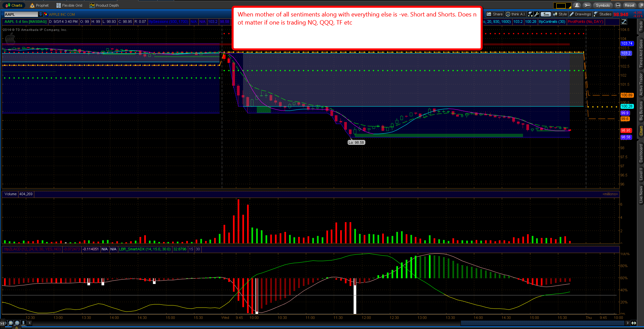Click the 100.89 orange price label

tap(627, 95)
